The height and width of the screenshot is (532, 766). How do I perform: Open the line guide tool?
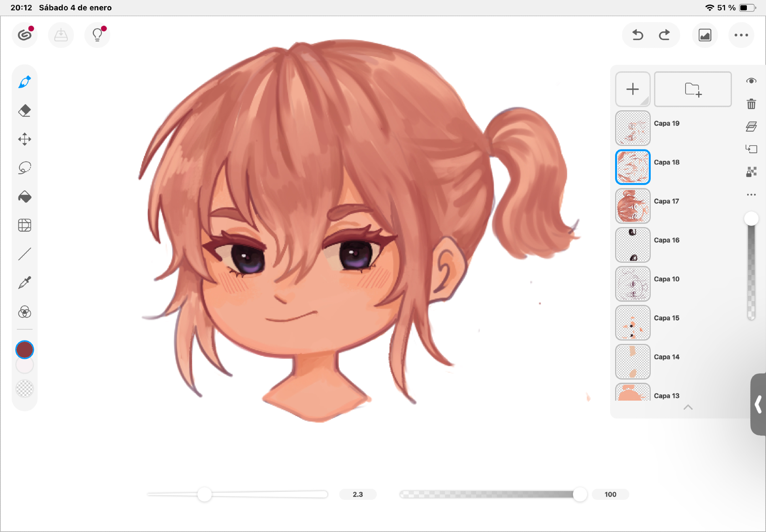coord(25,254)
